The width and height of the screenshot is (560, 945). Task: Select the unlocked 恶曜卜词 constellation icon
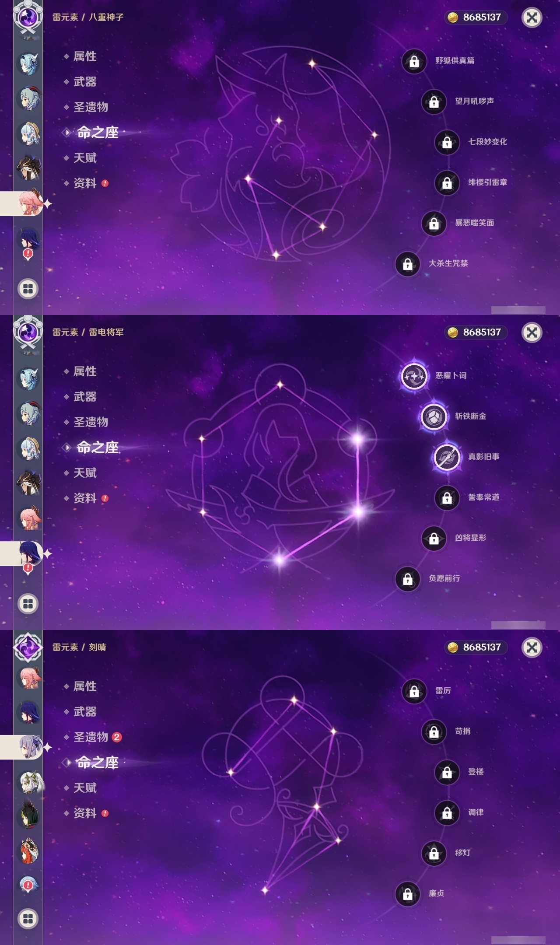tap(414, 376)
